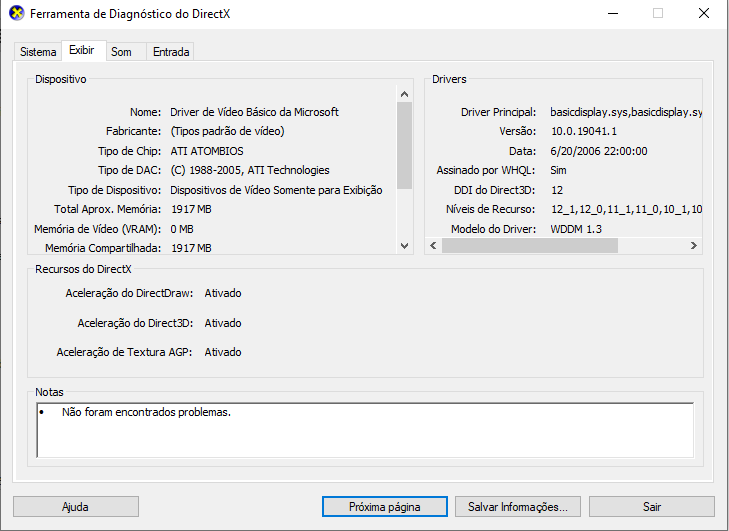Click the 'Memória Compartilhada:' label
This screenshot has height=531, width=729.
click(x=103, y=248)
